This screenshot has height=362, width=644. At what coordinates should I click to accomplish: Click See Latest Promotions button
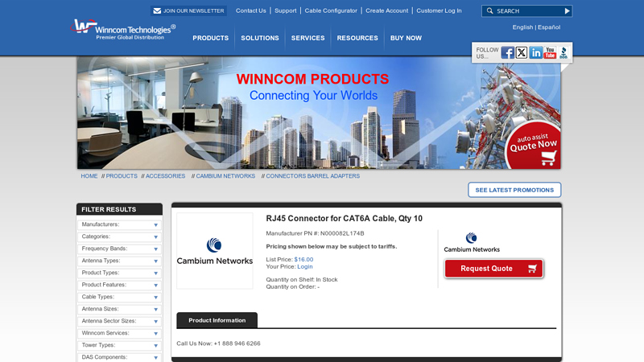coord(514,190)
